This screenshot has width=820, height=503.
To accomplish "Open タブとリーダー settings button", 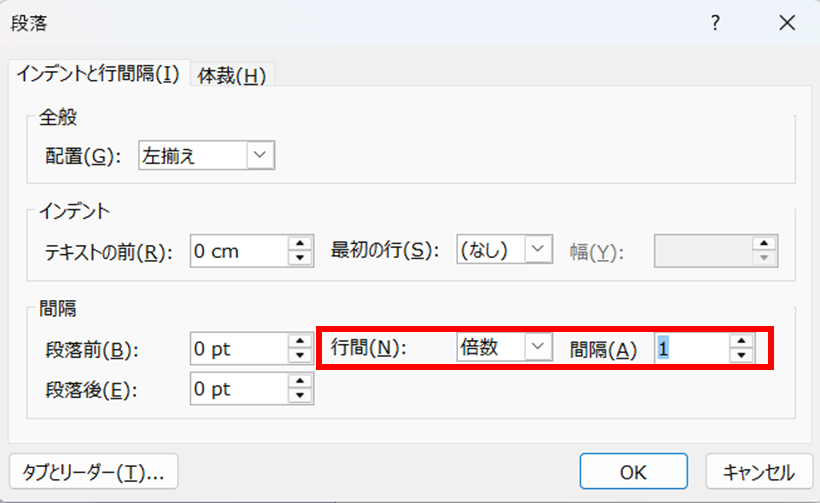I will point(93,470).
